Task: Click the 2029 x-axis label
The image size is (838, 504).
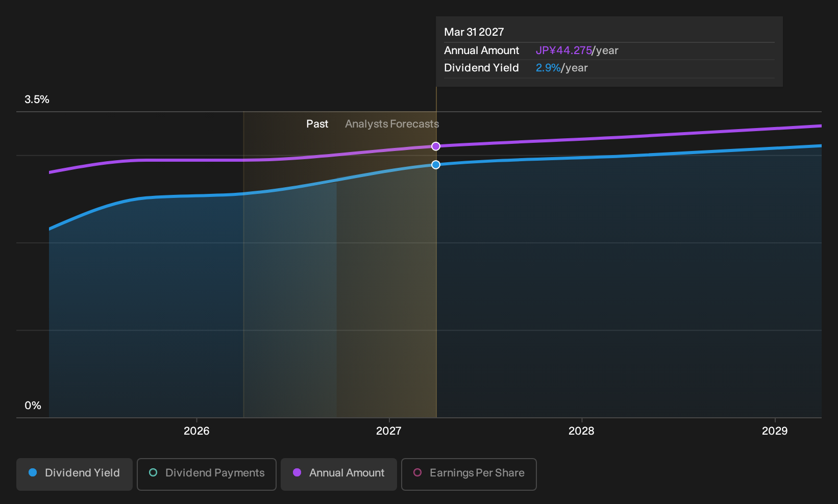Action: [775, 431]
